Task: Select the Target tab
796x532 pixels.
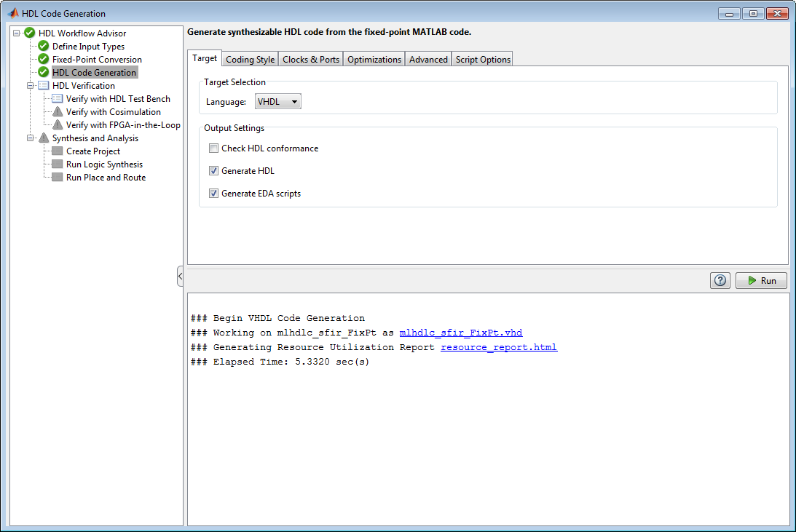Action: point(205,58)
